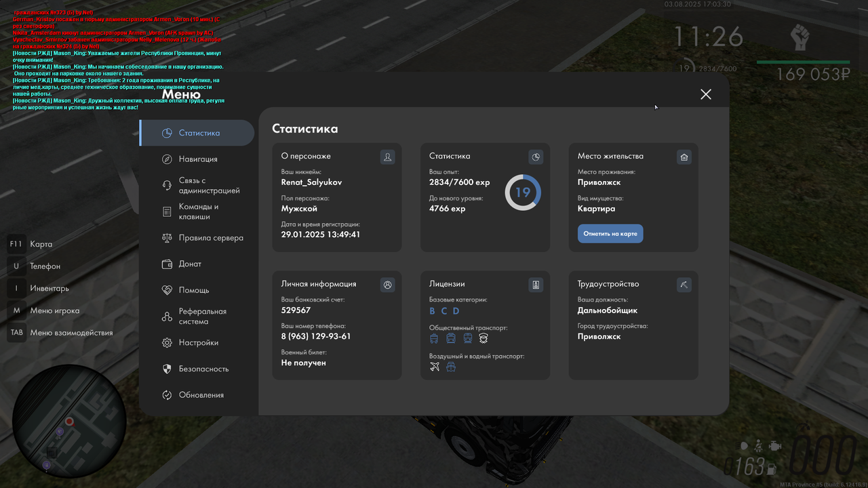
Task: Click experience value 2834/7600 exp
Action: [x=460, y=182]
